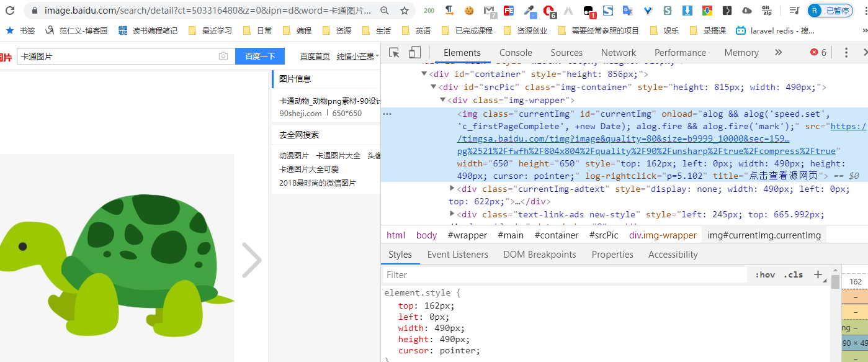The height and width of the screenshot is (362, 868).
Task: Go to the next image arrow
Action: pyautogui.click(x=251, y=260)
